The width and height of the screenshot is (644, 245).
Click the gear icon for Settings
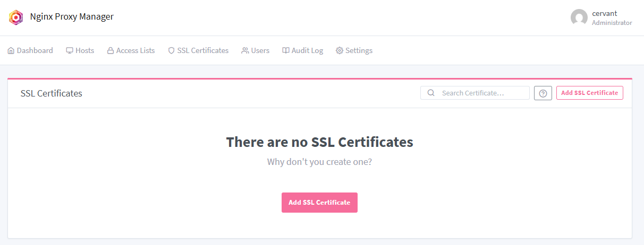340,51
